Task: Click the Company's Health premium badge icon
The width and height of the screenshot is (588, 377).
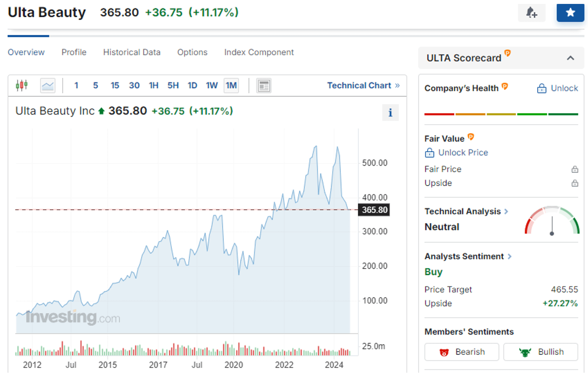Action: point(505,86)
